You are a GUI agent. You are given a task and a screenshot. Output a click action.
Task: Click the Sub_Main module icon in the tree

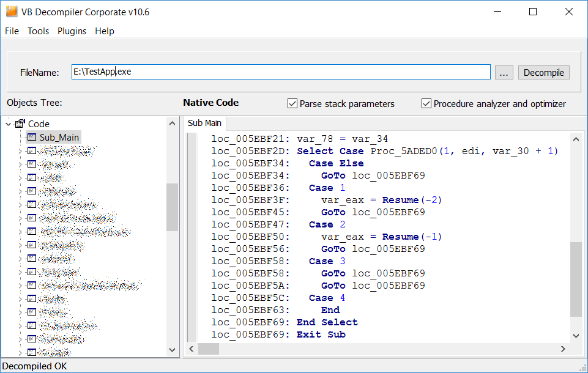point(32,137)
